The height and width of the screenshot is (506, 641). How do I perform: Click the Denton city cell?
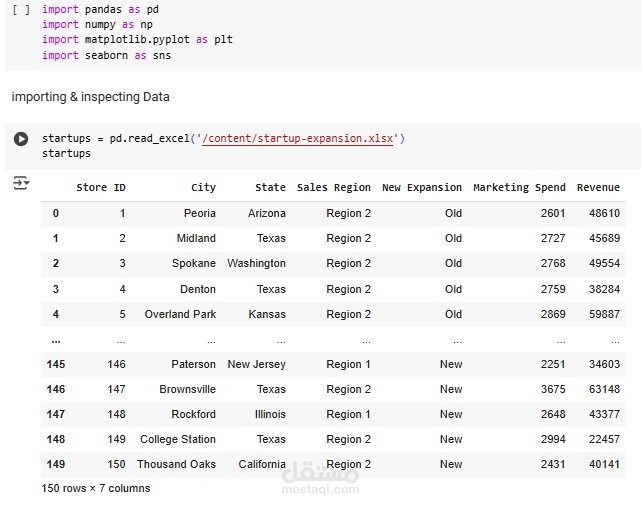click(x=198, y=289)
